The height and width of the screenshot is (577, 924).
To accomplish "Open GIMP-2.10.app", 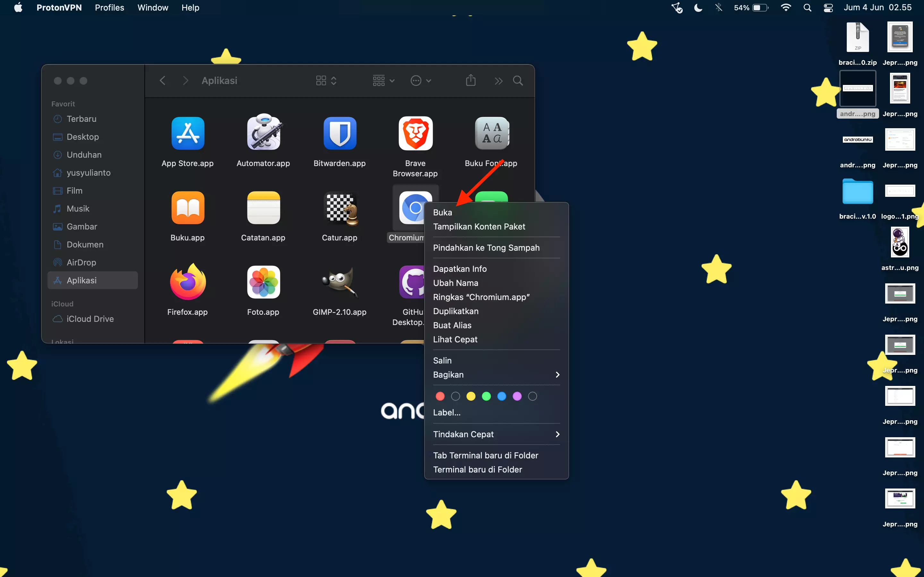I will [x=339, y=282].
